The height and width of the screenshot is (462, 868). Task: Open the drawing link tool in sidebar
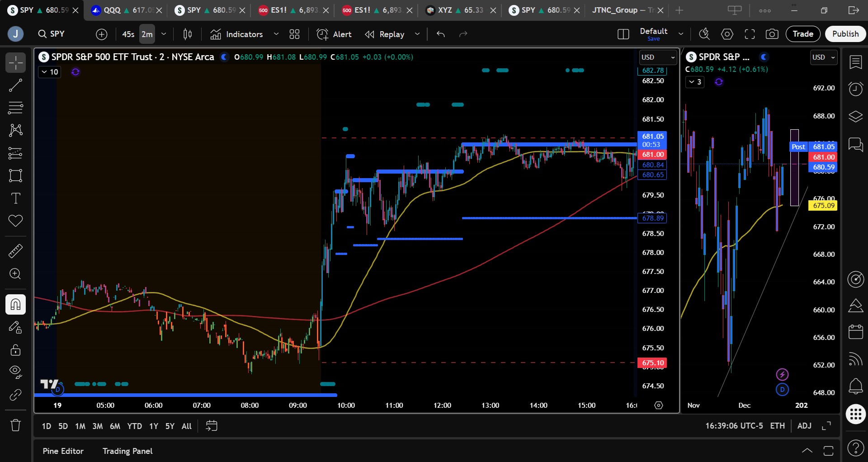point(15,395)
